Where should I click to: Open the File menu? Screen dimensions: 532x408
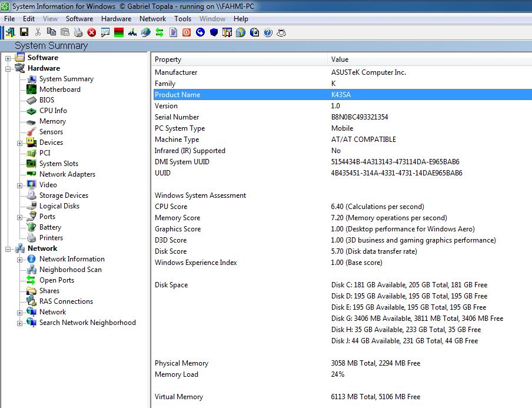click(9, 19)
